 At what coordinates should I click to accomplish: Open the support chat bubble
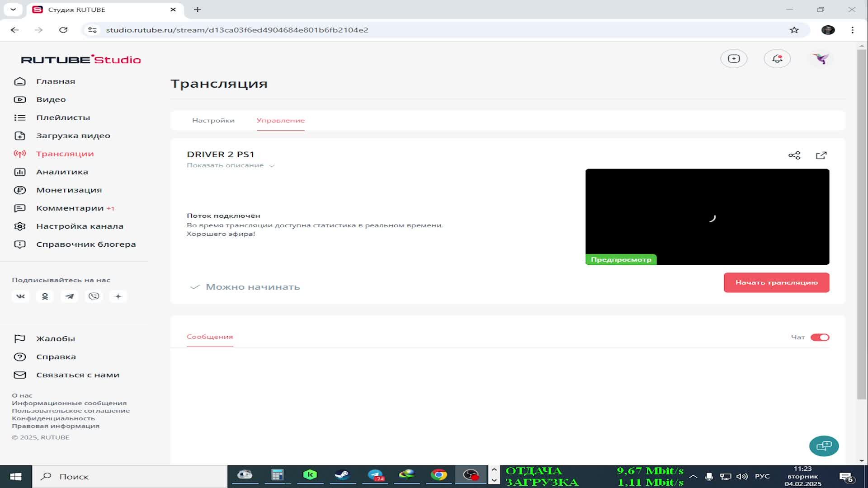pyautogui.click(x=824, y=446)
